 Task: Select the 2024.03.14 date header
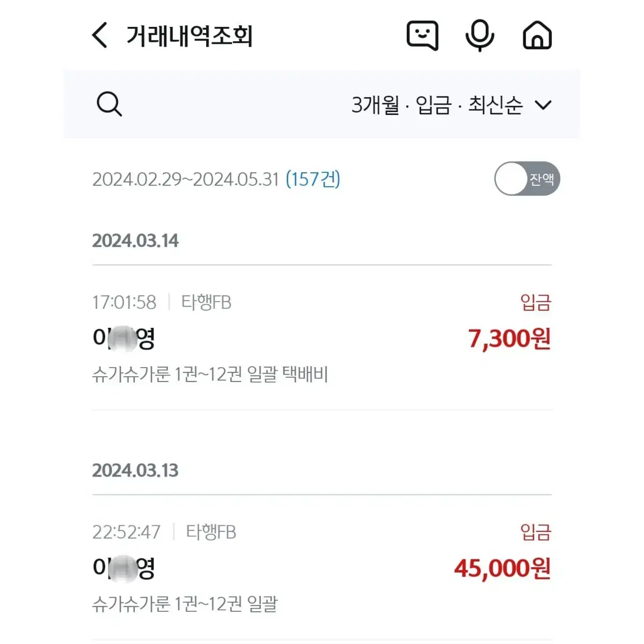[x=135, y=240]
